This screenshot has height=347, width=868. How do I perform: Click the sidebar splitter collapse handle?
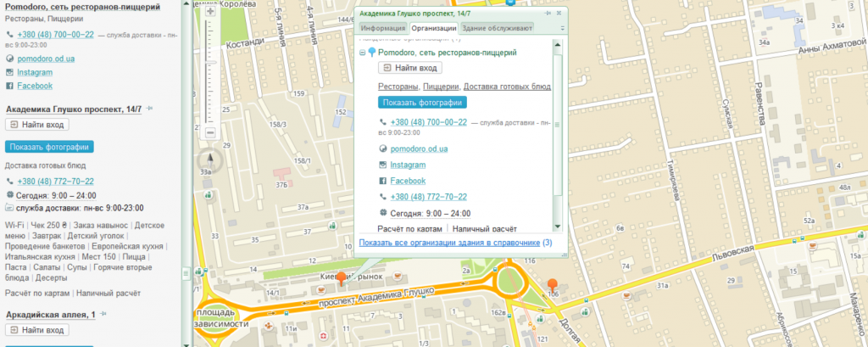click(x=186, y=272)
